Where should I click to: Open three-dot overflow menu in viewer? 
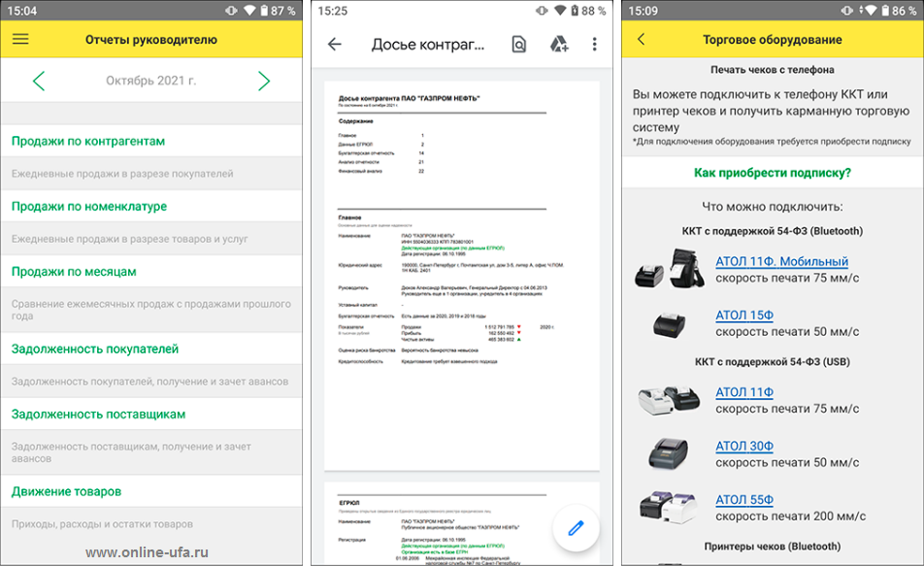click(594, 45)
